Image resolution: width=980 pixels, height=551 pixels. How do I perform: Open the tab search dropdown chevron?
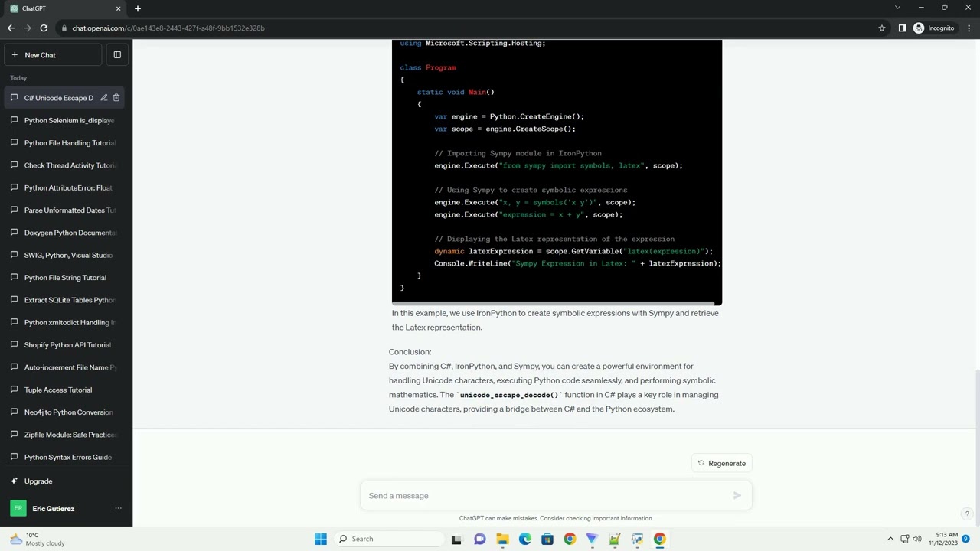click(x=897, y=8)
